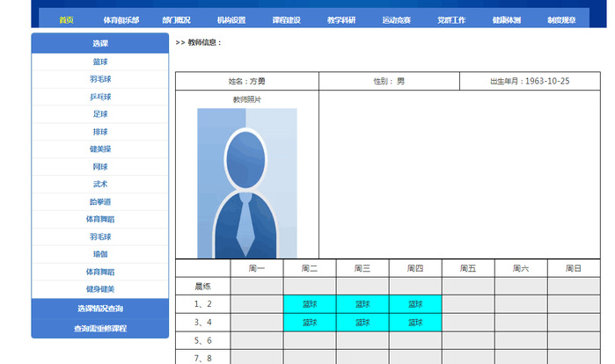Click 篮球 cell for 周二 periods 1、2
Screen dimensions: 615x364
(310, 304)
